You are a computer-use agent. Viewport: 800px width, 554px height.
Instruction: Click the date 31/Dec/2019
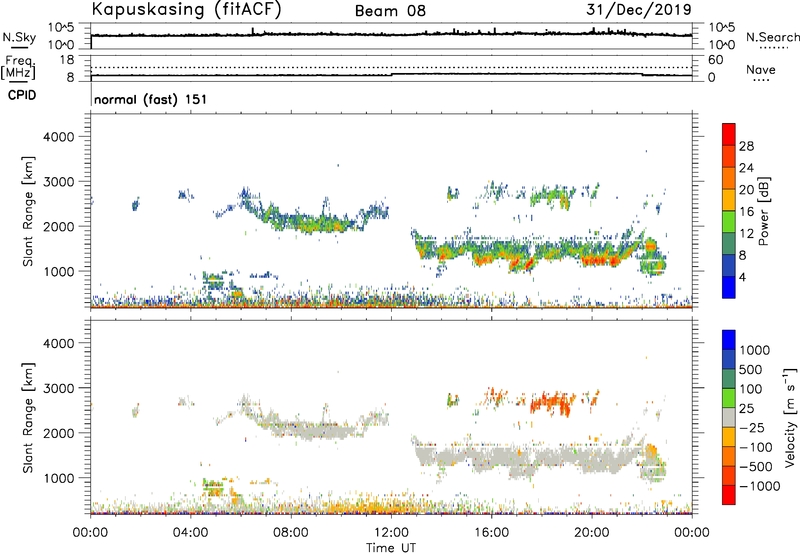pyautogui.click(x=639, y=9)
